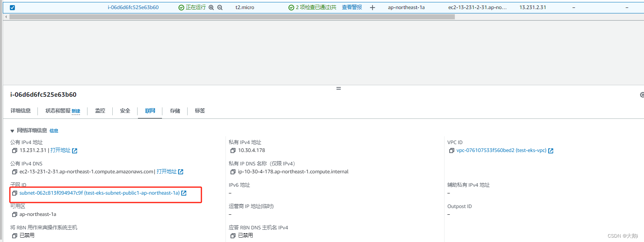The image size is (644, 242).
Task: Switch to the 存储 tab
Action: [175, 111]
